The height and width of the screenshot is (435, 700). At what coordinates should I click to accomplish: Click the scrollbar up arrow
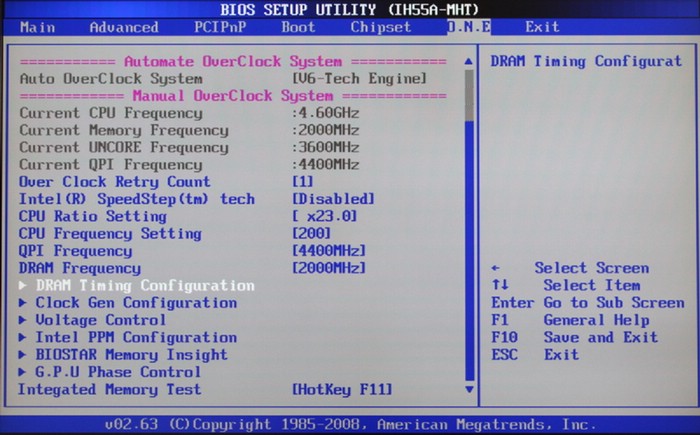click(469, 61)
